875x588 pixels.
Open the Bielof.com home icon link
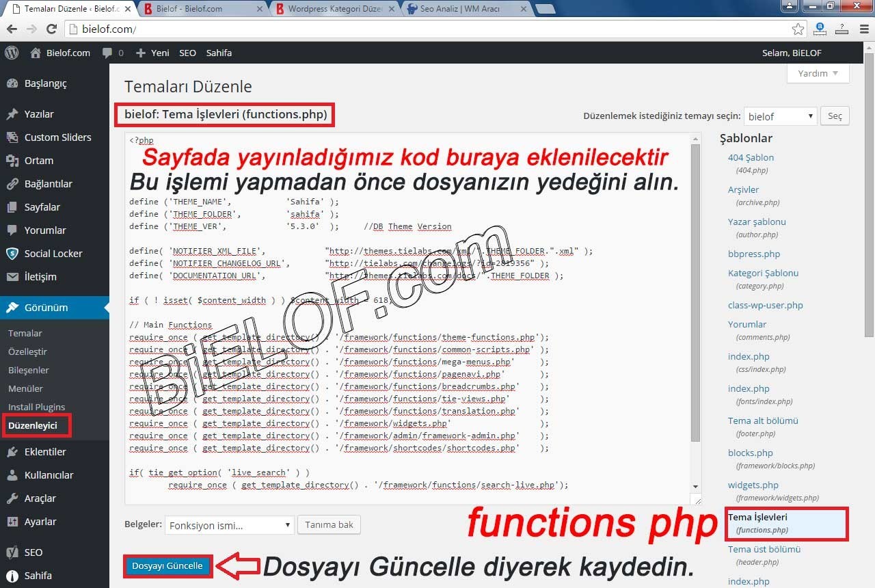click(36, 53)
